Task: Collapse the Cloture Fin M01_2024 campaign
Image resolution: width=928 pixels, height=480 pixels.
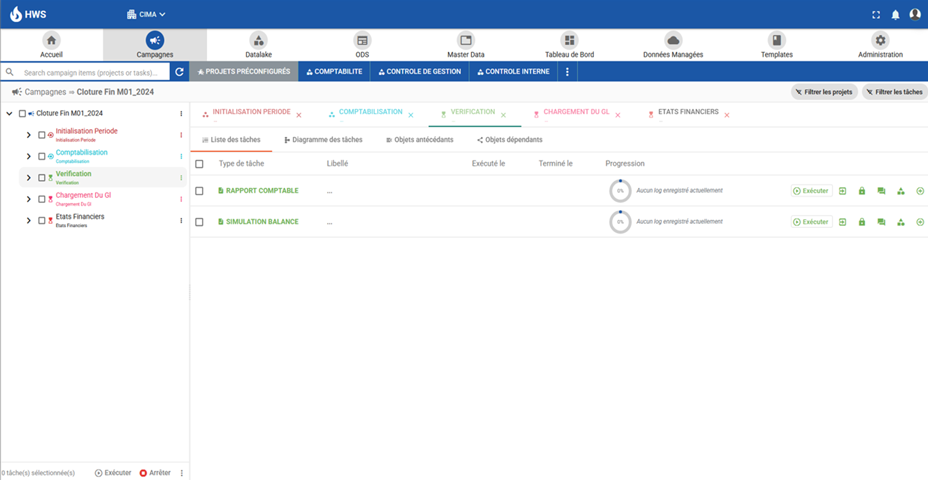Action: point(9,114)
